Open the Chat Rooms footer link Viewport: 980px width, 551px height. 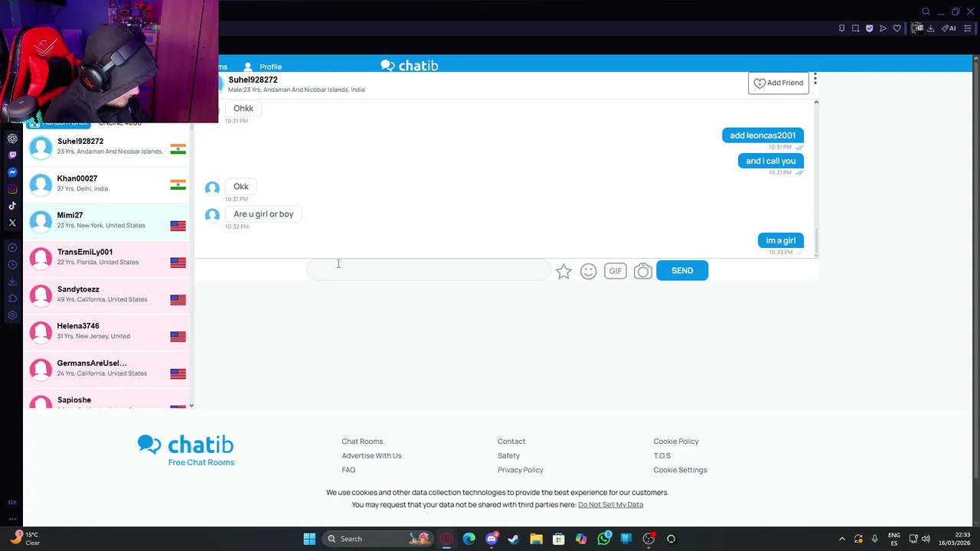click(362, 442)
